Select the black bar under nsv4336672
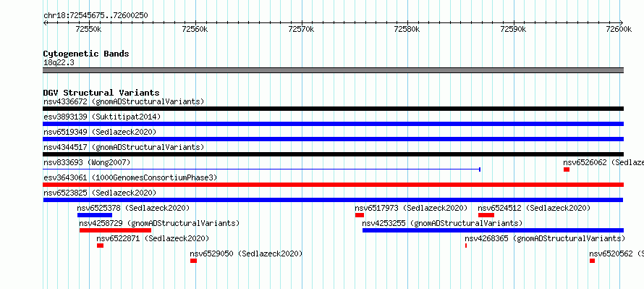Viewport: 644px width, 289px height. [x=333, y=109]
